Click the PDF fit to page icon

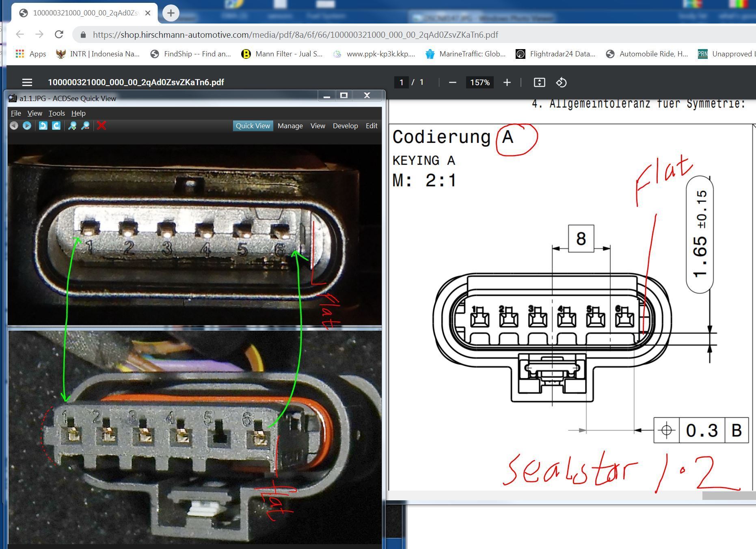(539, 82)
